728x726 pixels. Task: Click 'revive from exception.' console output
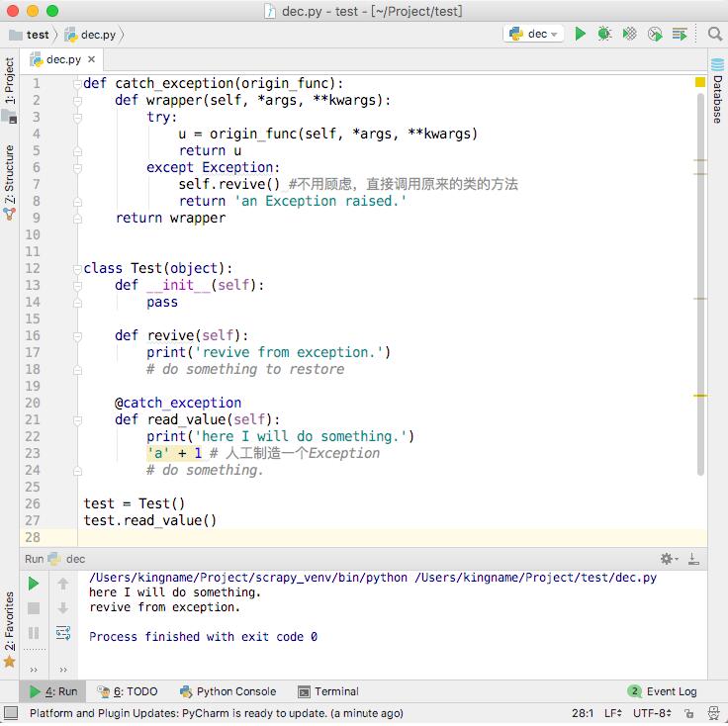(164, 607)
